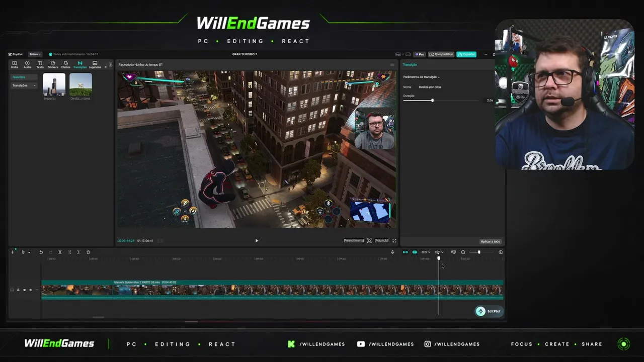Open the CapCut Menu dropdown

35,54
